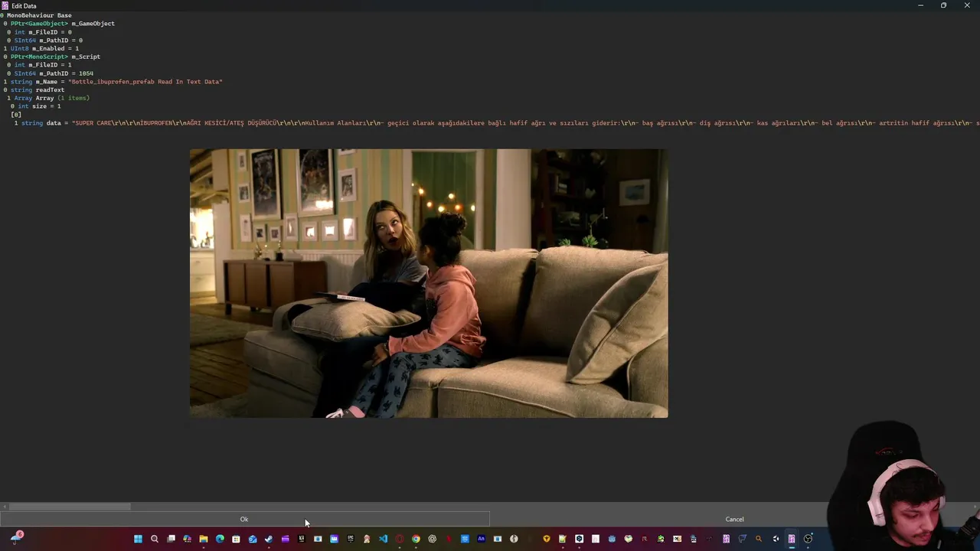Click the Cancel button
The width and height of the screenshot is (980, 551).
point(734,519)
